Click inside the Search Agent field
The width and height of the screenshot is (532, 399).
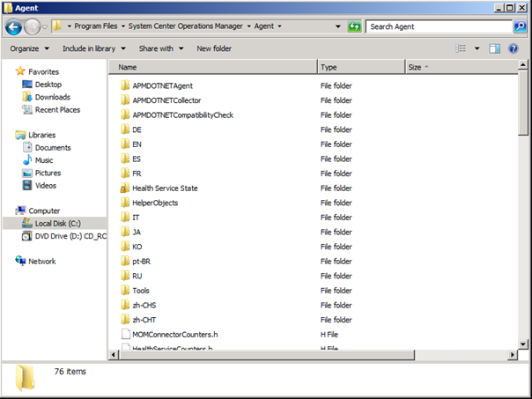439,26
